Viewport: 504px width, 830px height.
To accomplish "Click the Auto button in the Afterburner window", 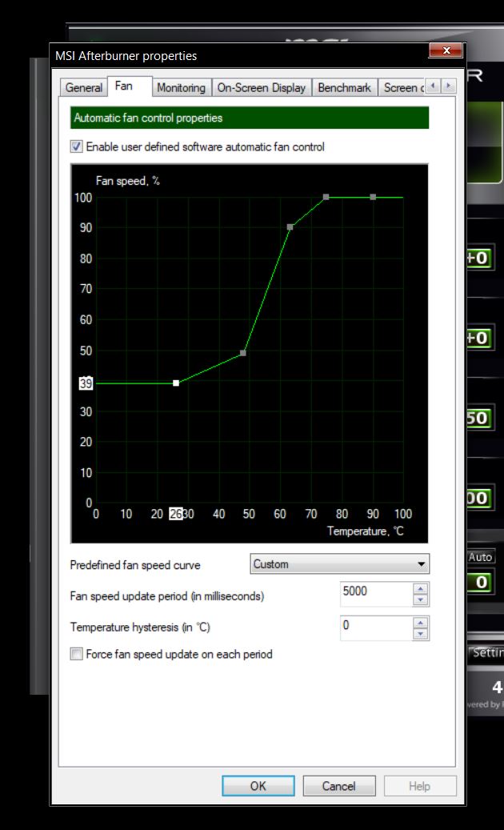I will [480, 557].
